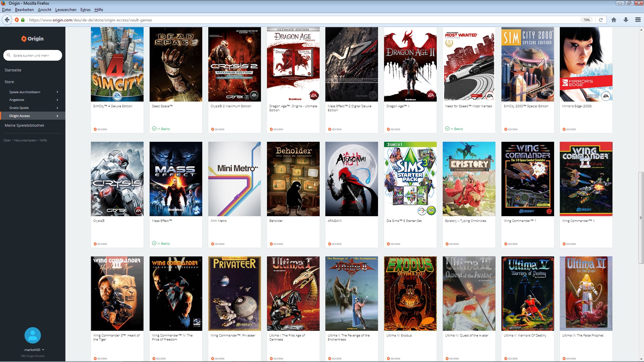Open the downloads arrow icon
Screen dimensions: 644x362
click(x=626, y=20)
